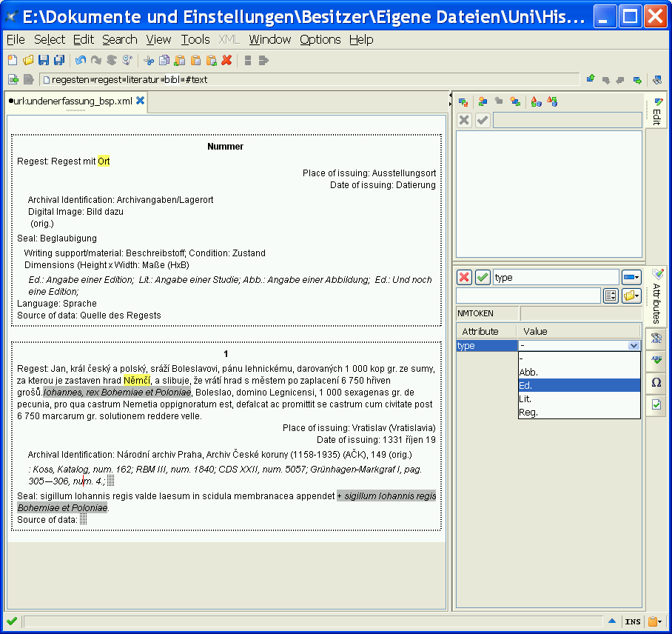This screenshot has width=672, height=634.
Task: Click the Open file folder icon
Action: click(28, 61)
